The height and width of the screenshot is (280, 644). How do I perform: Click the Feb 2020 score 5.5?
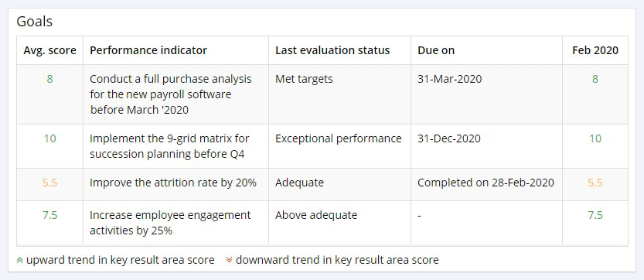click(x=595, y=183)
